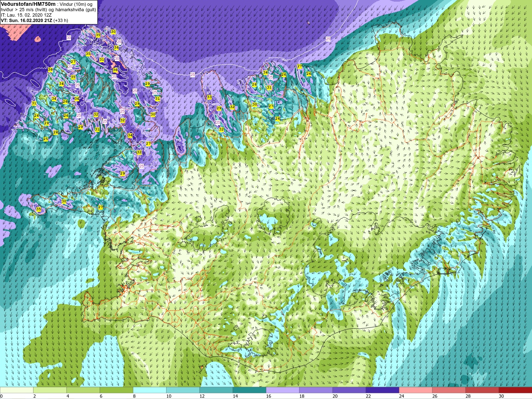Click the 'Vindur (10m) og' header text
Viewport: 532px width, 399px height.
point(77,4)
